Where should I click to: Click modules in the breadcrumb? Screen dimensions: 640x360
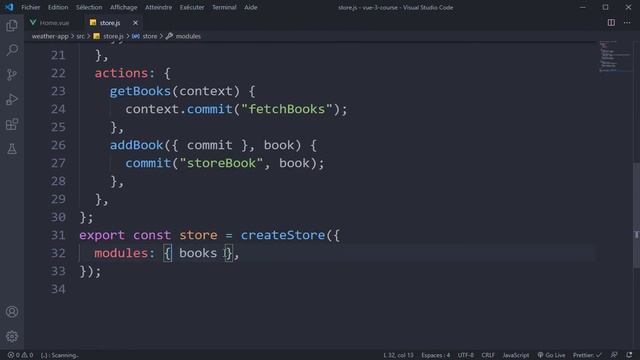pos(184,36)
